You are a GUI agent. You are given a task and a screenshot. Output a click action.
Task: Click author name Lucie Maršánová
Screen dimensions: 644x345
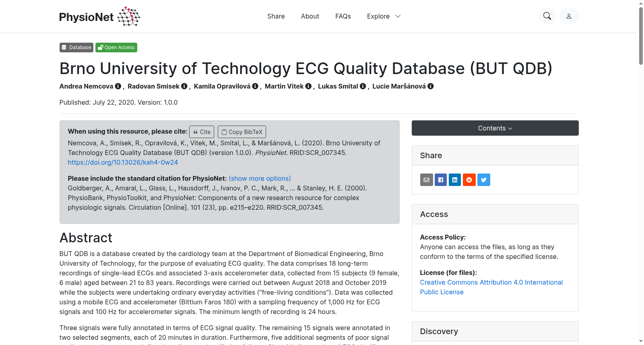tap(399, 86)
